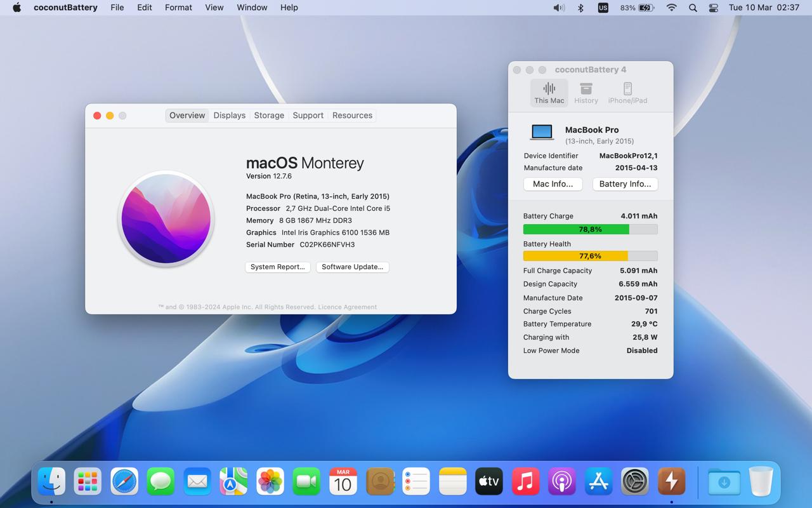Click serial number C02PK66NFVH3
Screen dimensions: 812x508
(x=327, y=244)
